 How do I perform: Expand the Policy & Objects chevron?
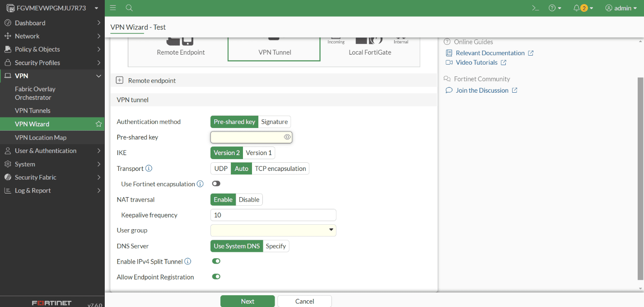coord(98,49)
